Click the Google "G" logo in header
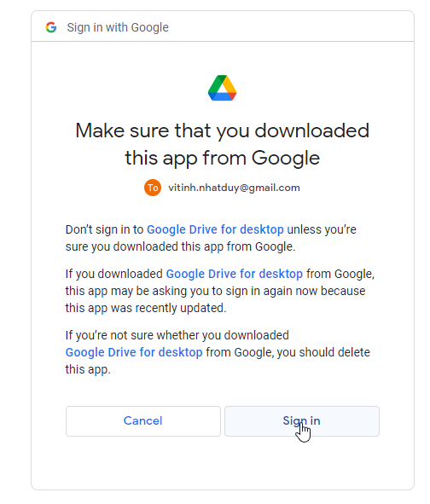 tap(51, 27)
